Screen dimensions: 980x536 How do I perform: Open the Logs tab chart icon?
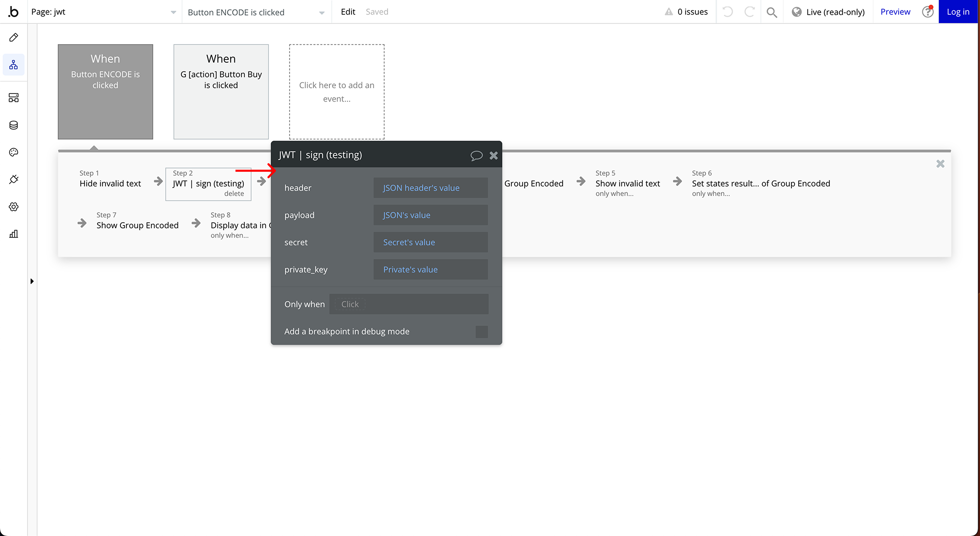coord(14,234)
